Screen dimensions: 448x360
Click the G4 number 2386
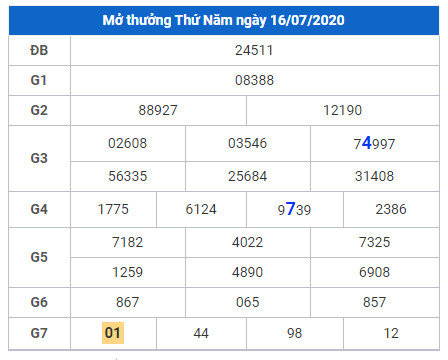(391, 209)
